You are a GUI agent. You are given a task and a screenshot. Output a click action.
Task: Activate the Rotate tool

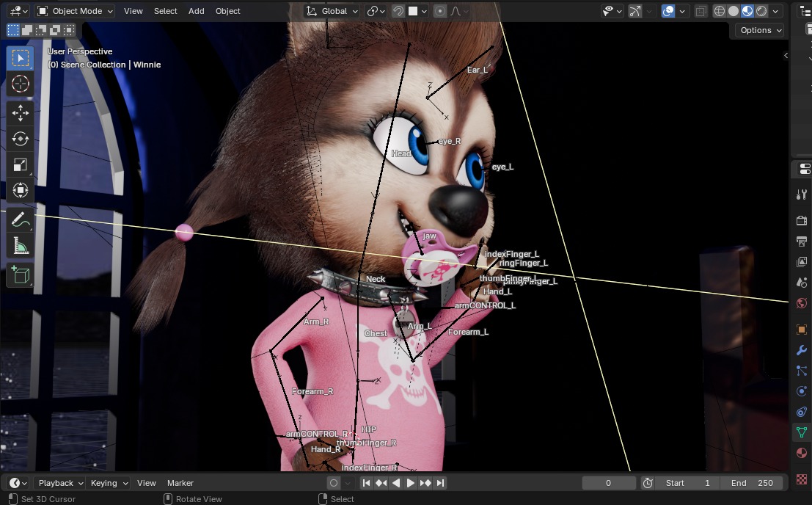pos(21,139)
